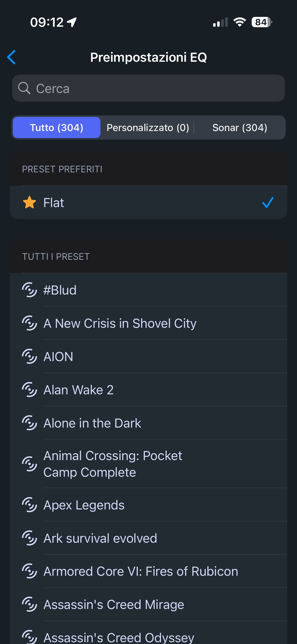Tap the search magnifier icon

[24, 88]
